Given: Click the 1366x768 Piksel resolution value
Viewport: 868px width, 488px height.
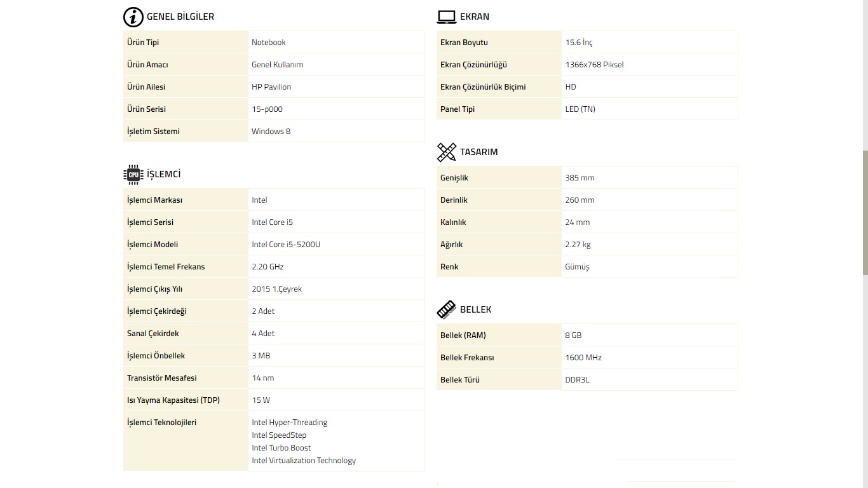Looking at the screenshot, I should [x=594, y=65].
